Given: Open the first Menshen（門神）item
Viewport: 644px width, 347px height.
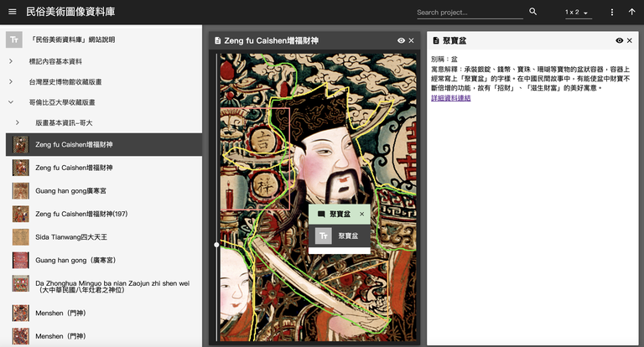Looking at the screenshot, I should pyautogui.click(x=104, y=313).
